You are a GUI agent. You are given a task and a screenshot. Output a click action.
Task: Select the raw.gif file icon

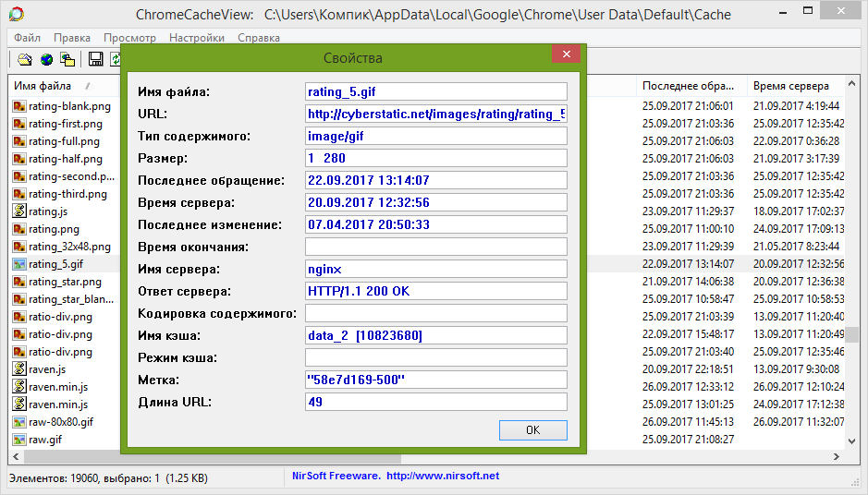click(19, 440)
